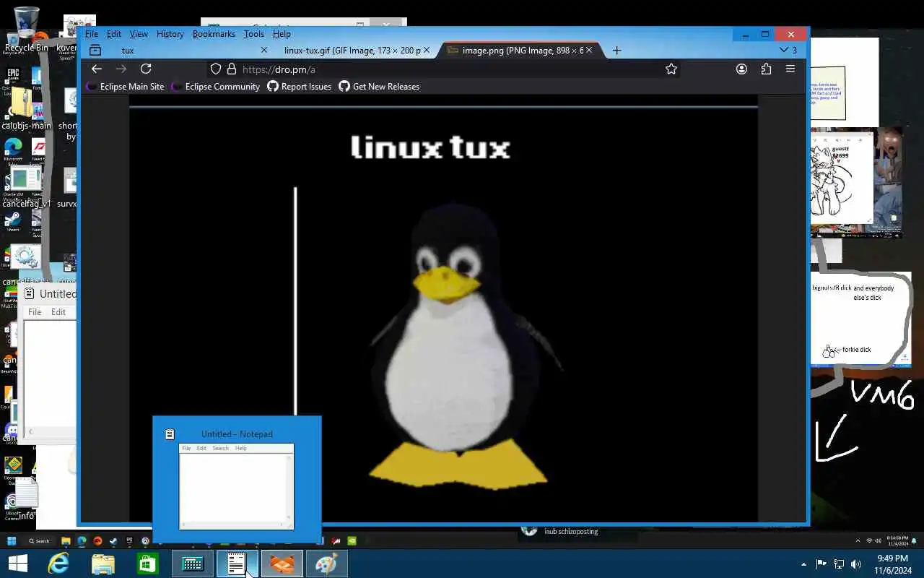
Task: Open the Eclipse Main Site bookmark
Action: pyautogui.click(x=126, y=86)
